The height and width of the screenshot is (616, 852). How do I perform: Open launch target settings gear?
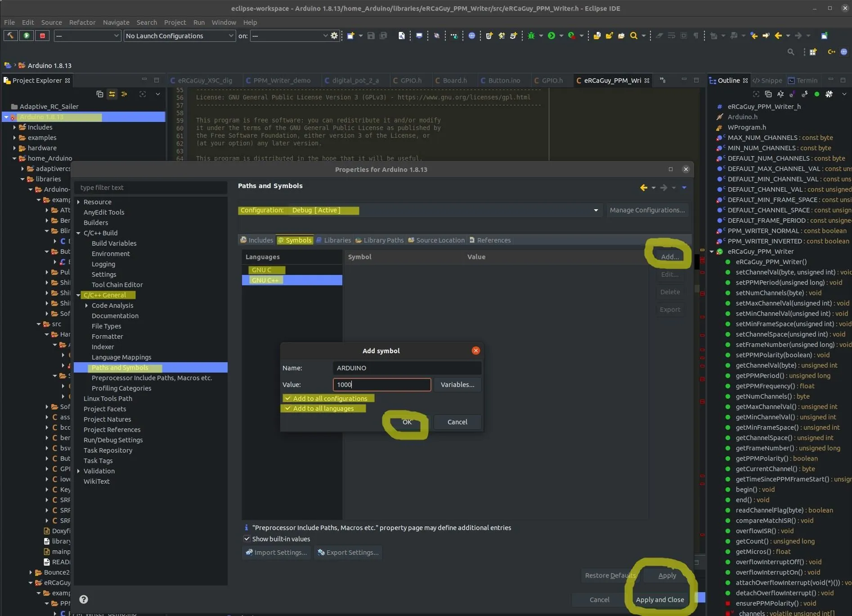[x=334, y=36]
